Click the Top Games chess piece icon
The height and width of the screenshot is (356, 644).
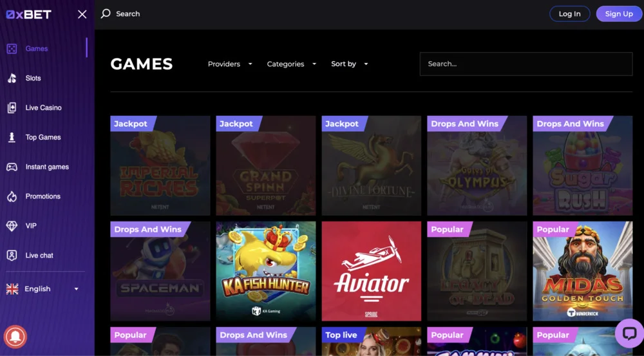point(12,137)
